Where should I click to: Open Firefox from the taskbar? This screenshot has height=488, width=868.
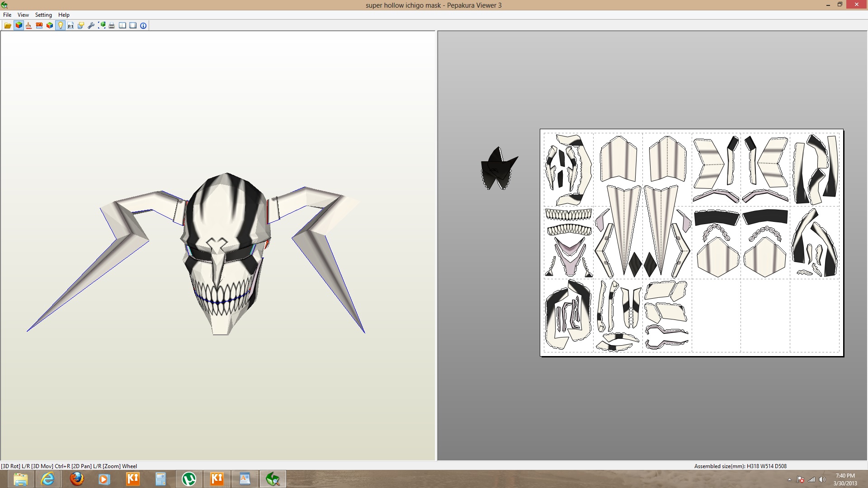(x=77, y=479)
